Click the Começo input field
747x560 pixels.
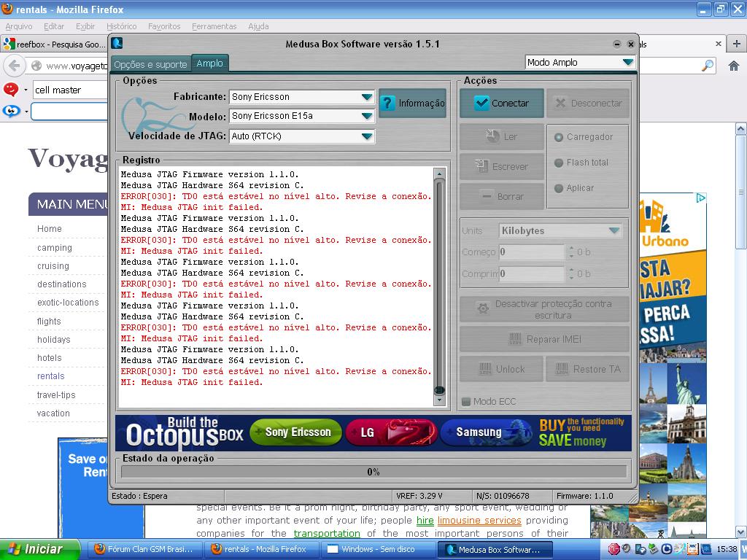pyautogui.click(x=532, y=252)
